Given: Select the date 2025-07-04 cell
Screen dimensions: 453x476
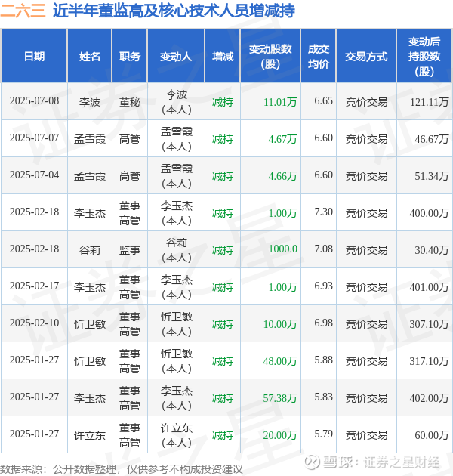Looking at the screenshot, I should 34,175.
